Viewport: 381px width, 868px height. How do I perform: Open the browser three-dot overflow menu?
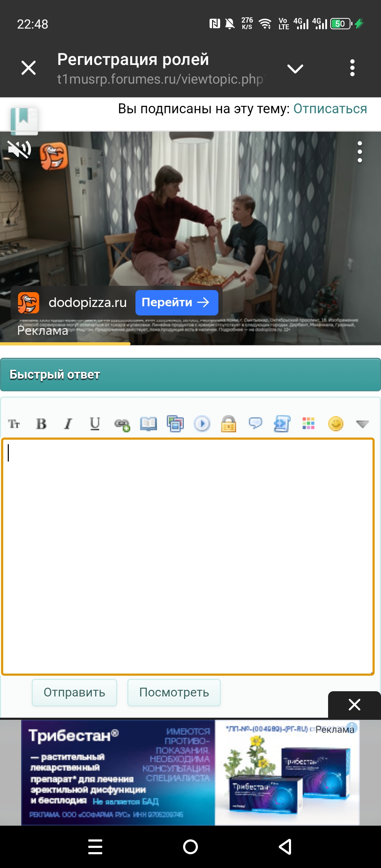coord(352,68)
